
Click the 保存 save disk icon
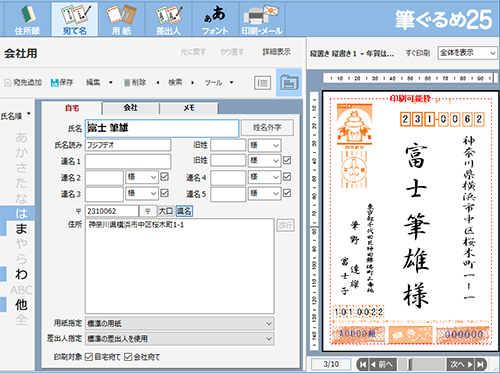point(54,83)
